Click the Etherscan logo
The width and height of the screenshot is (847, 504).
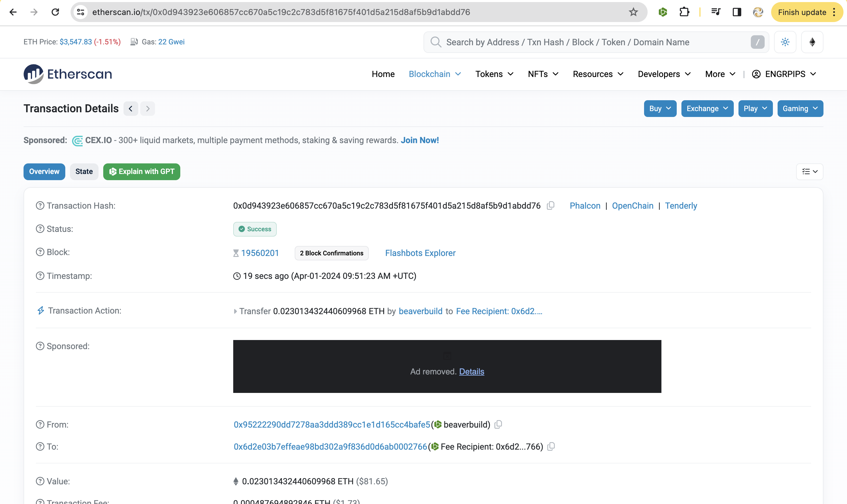point(68,74)
